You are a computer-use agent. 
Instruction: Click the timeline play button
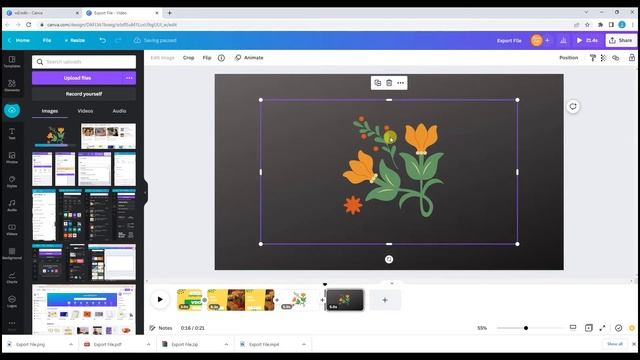[x=160, y=300]
